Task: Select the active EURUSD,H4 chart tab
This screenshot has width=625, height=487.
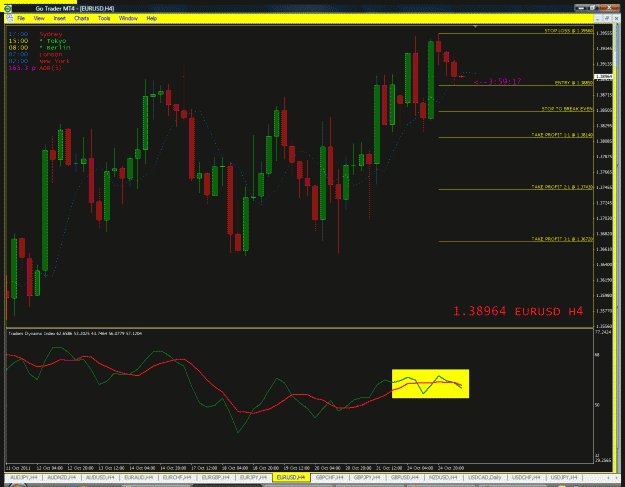Action: point(291,477)
